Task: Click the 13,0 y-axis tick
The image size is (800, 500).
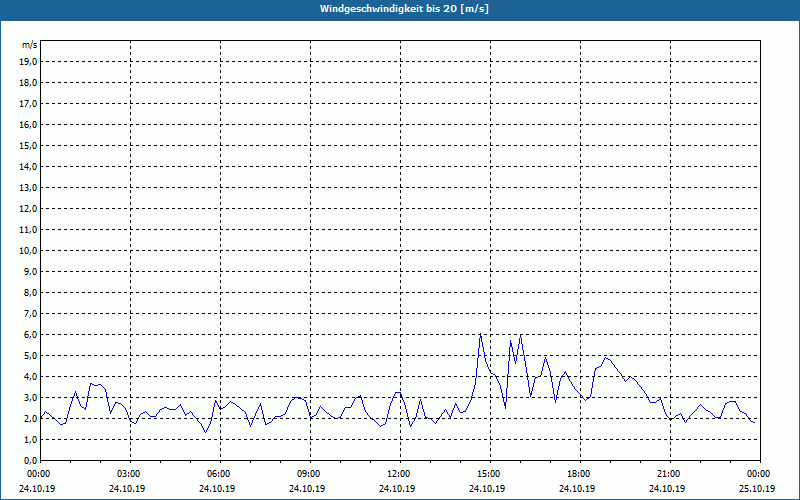Action: [29, 187]
